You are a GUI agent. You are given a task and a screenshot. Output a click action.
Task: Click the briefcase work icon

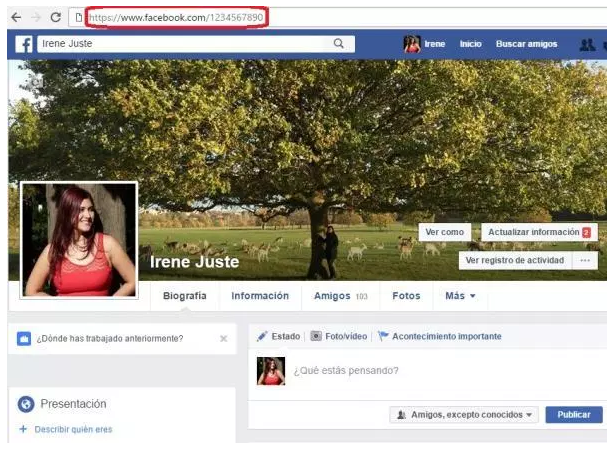(x=24, y=339)
